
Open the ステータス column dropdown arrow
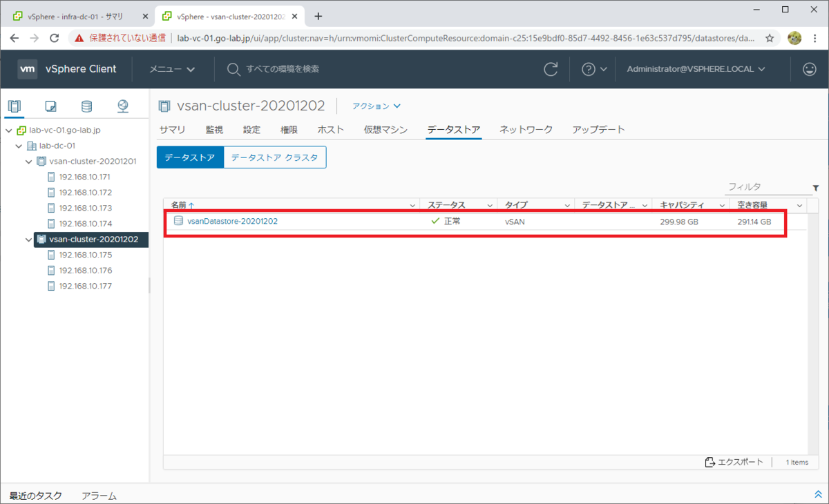pyautogui.click(x=490, y=206)
